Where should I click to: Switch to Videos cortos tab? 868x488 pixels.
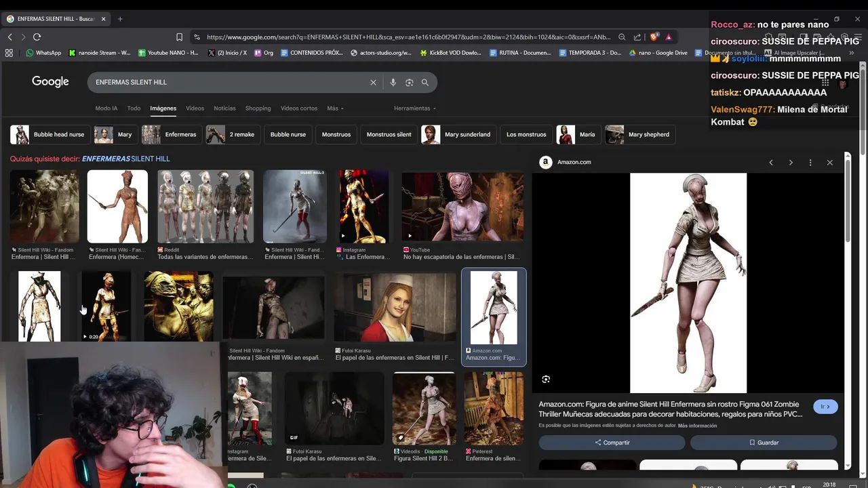(x=299, y=108)
